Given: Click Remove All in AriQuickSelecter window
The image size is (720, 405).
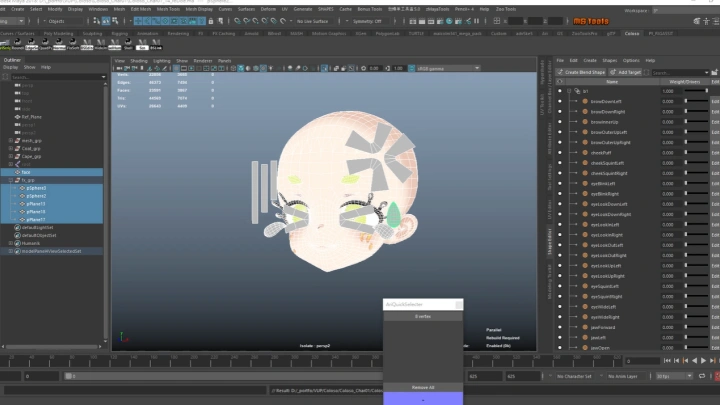Looking at the screenshot, I should [423, 388].
